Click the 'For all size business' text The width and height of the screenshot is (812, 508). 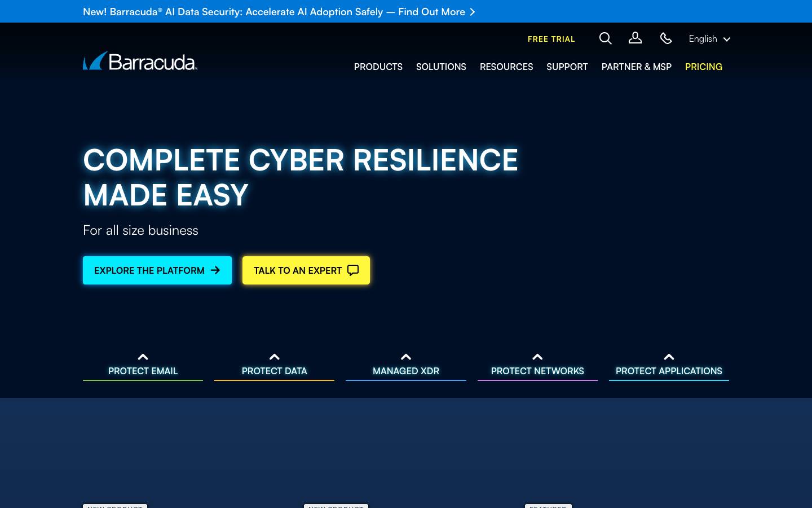tap(140, 230)
